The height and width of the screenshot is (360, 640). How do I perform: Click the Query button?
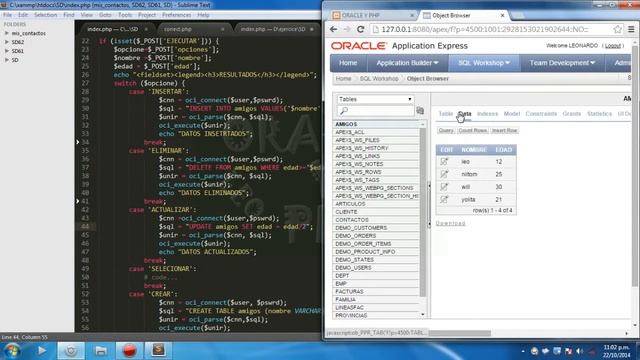pos(446,131)
